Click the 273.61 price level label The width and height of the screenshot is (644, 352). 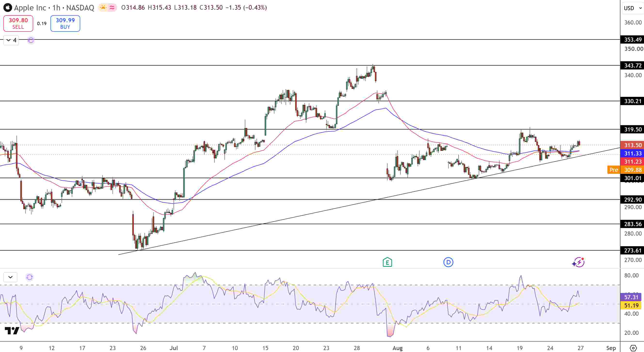(x=632, y=250)
